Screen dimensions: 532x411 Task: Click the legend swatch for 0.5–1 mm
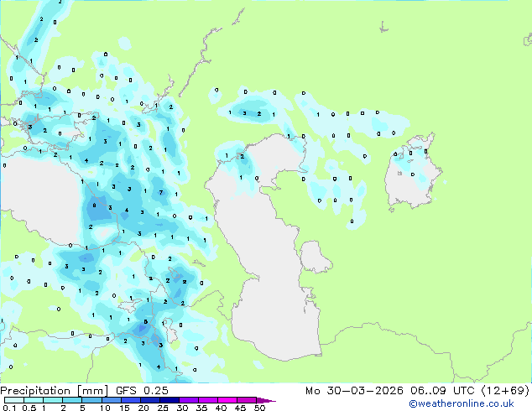point(34,400)
